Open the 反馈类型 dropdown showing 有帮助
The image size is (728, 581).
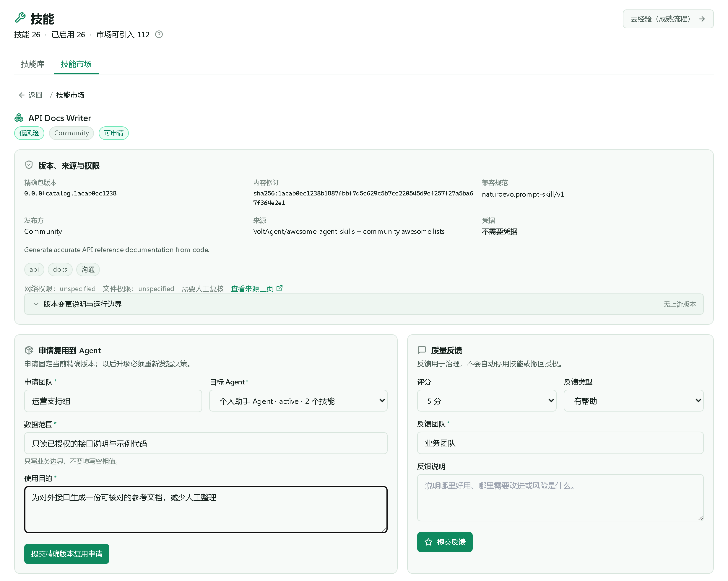tap(633, 401)
